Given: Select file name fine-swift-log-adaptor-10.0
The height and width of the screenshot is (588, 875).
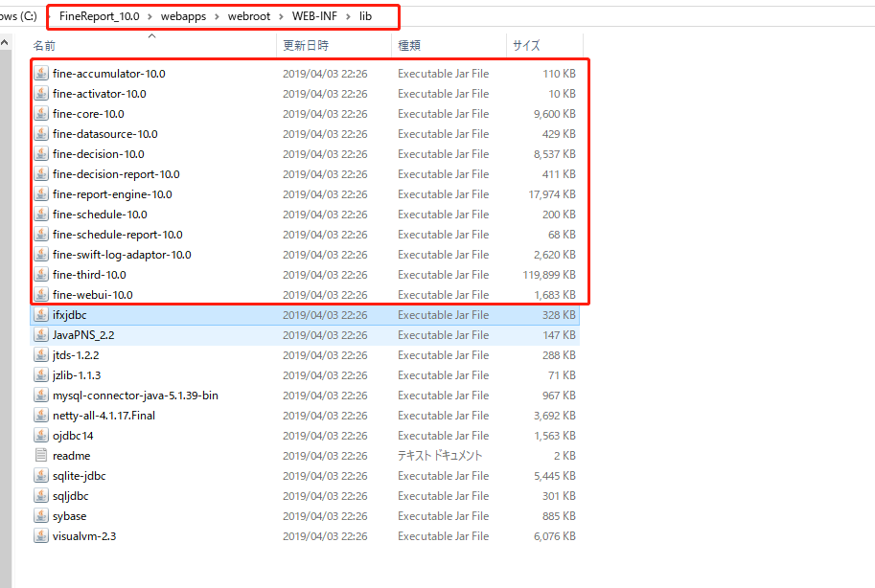Looking at the screenshot, I should coord(122,255).
